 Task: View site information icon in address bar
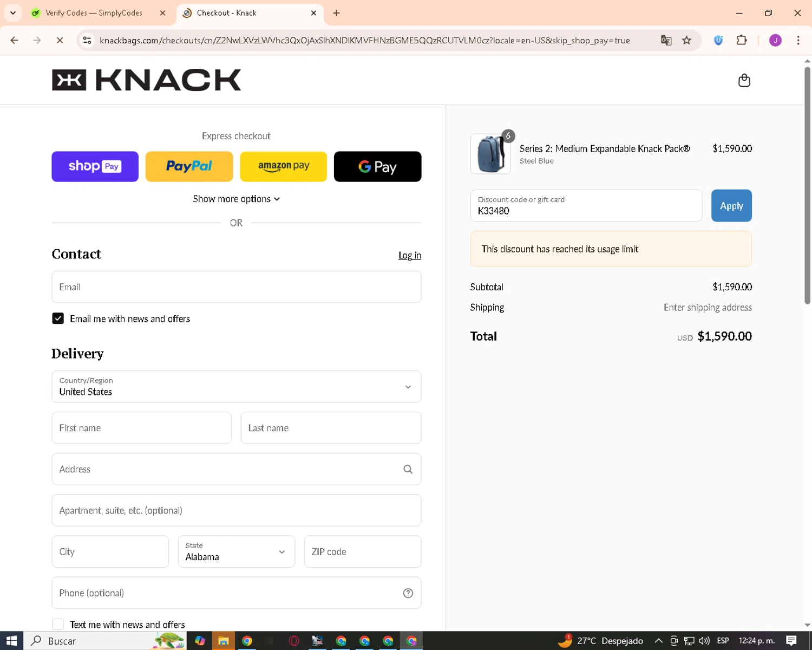pyautogui.click(x=87, y=40)
